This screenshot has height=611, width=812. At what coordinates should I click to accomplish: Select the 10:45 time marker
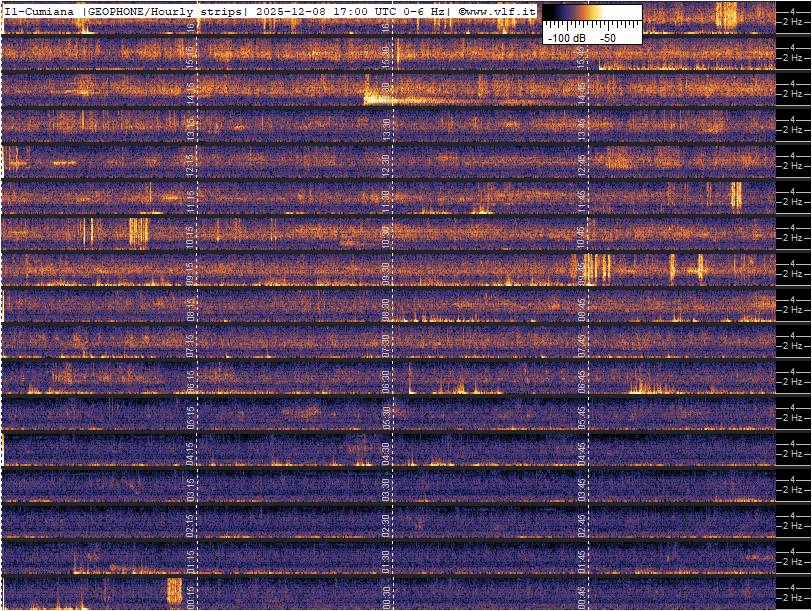pyautogui.click(x=582, y=236)
